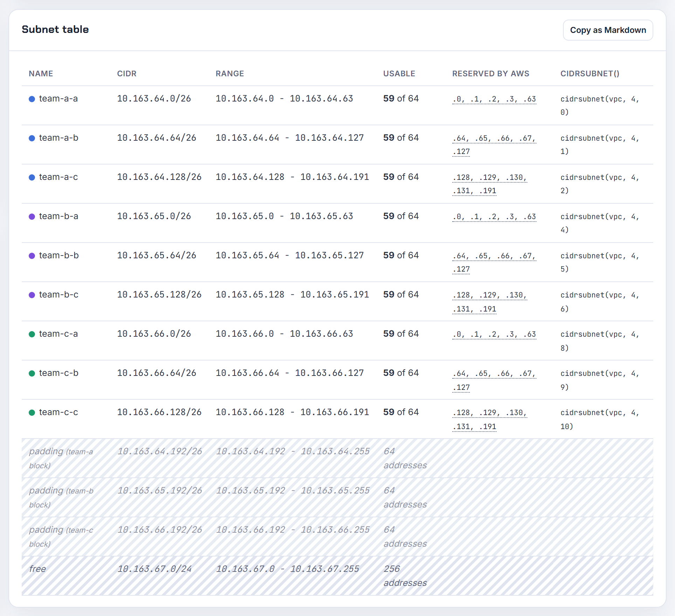The image size is (675, 616).
Task: Click CIDR cell 10.163.65.0/26
Action: (x=154, y=216)
